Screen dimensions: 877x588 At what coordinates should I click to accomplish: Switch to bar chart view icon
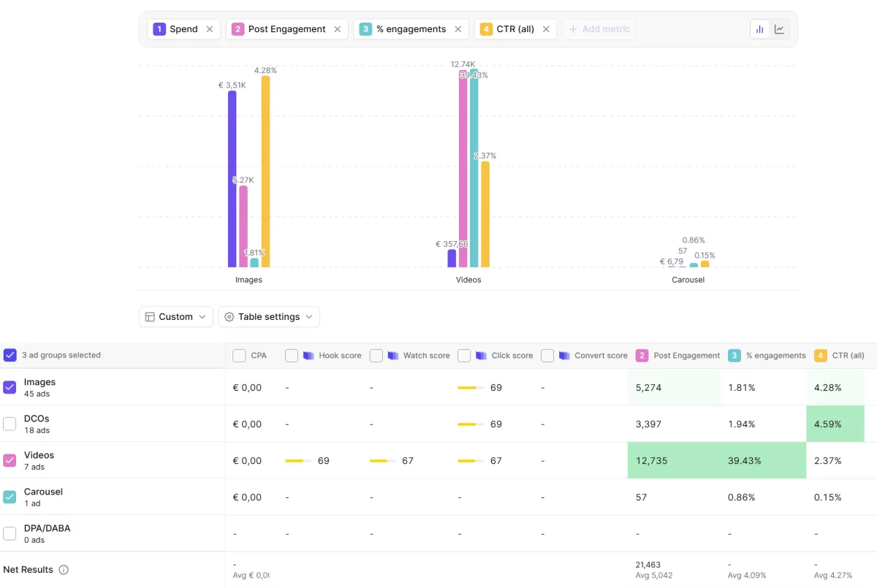click(760, 29)
